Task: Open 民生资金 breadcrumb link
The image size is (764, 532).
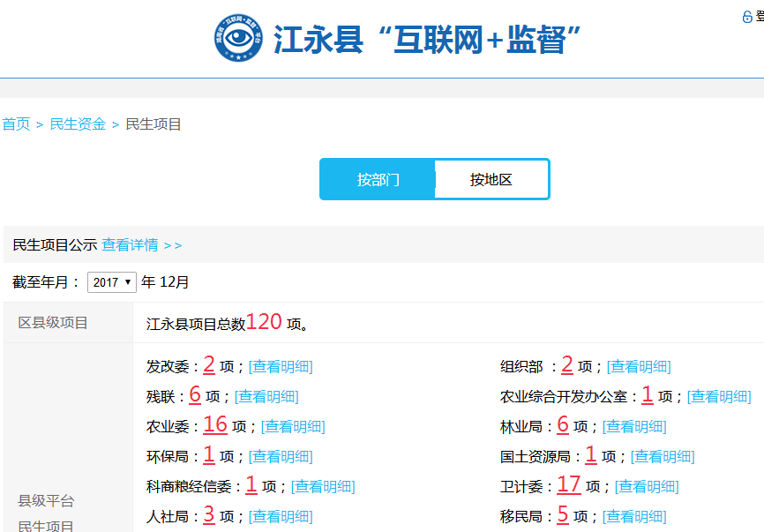Action: (x=78, y=124)
